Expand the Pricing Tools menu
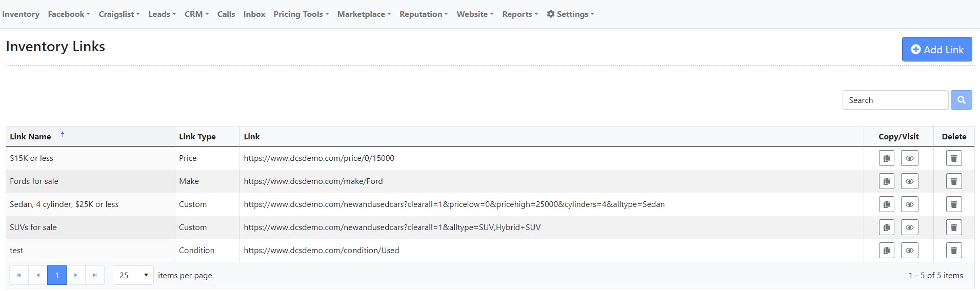This screenshot has height=291, width=980. pos(301,14)
